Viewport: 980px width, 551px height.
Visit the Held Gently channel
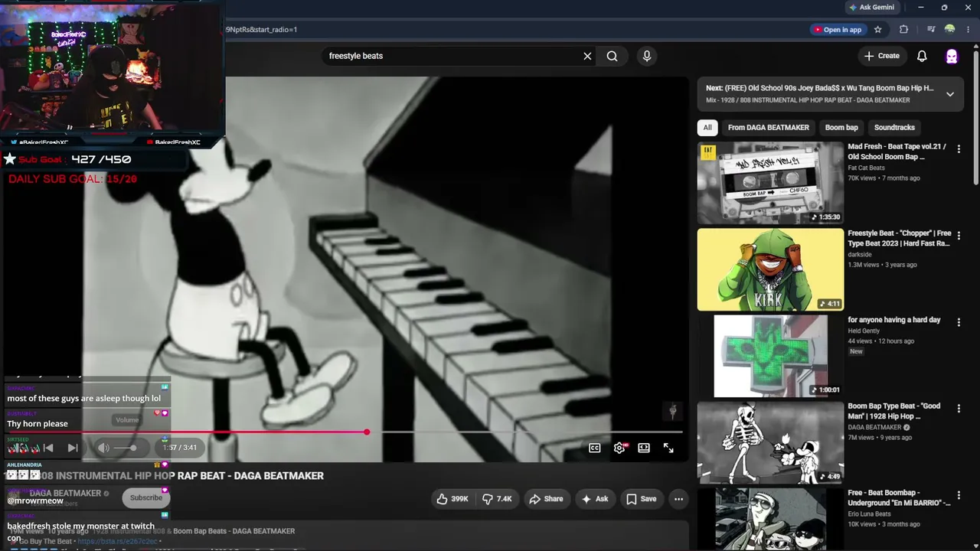[864, 331]
